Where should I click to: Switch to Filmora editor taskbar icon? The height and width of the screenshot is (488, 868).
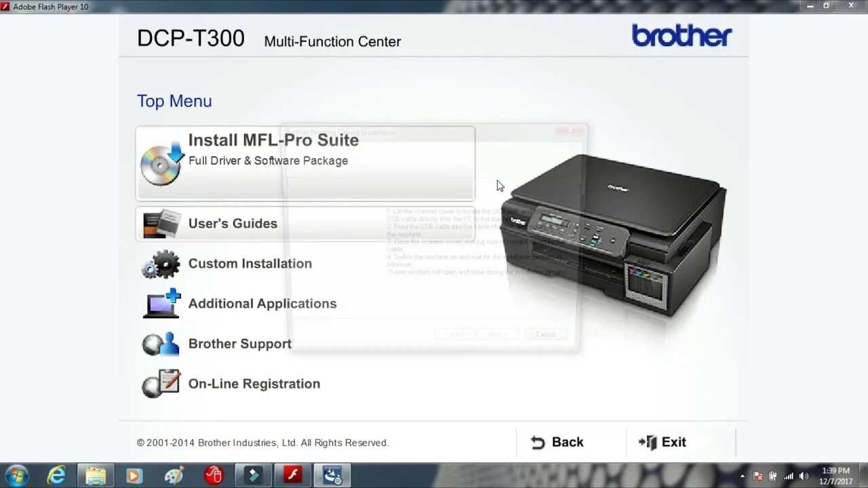[x=253, y=475]
